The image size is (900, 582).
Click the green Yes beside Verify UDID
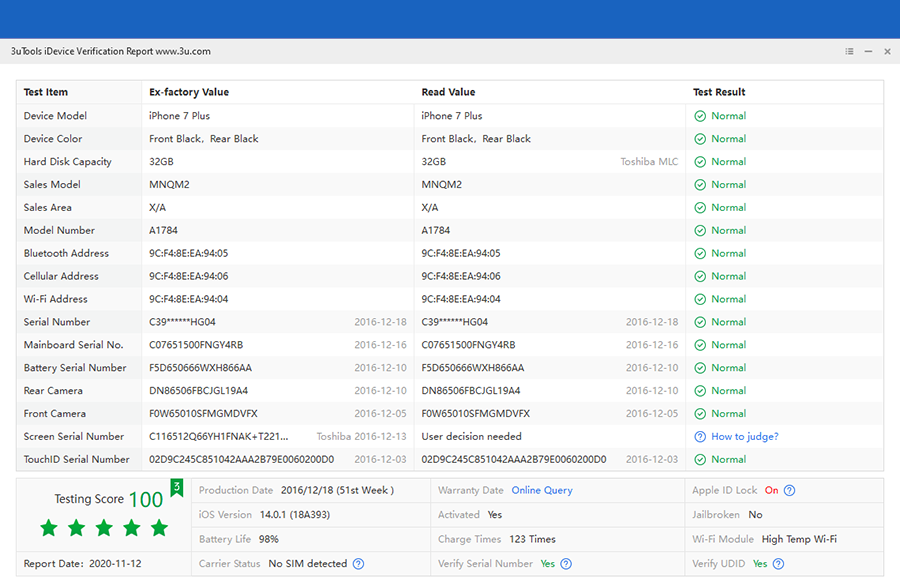[x=760, y=564]
